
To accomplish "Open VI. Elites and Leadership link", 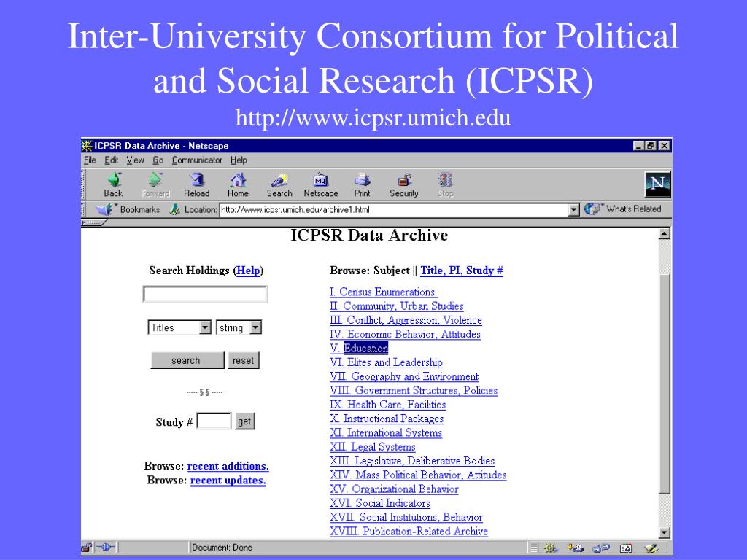I will [386, 362].
